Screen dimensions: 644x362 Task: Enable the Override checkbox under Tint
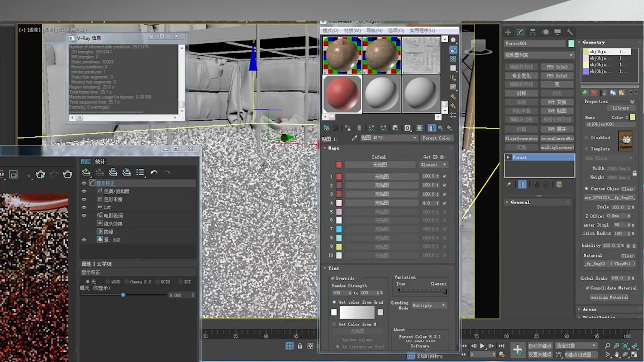pyautogui.click(x=333, y=279)
